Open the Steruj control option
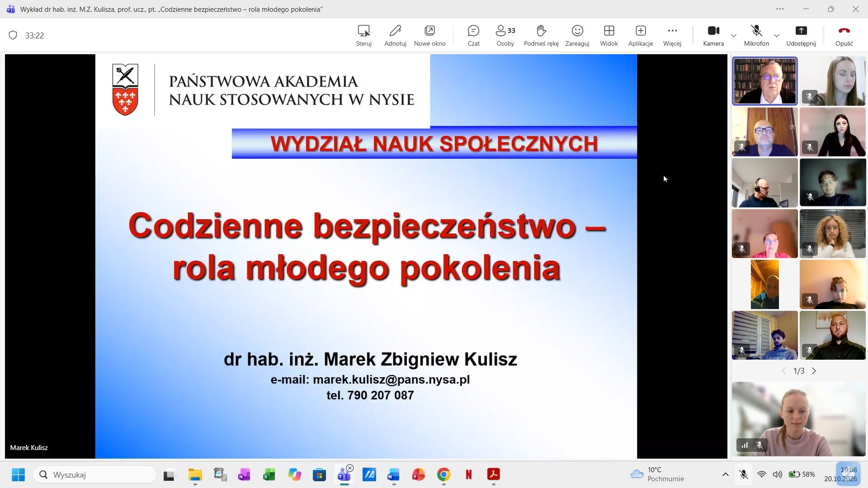The width and height of the screenshot is (868, 488). coord(363,36)
